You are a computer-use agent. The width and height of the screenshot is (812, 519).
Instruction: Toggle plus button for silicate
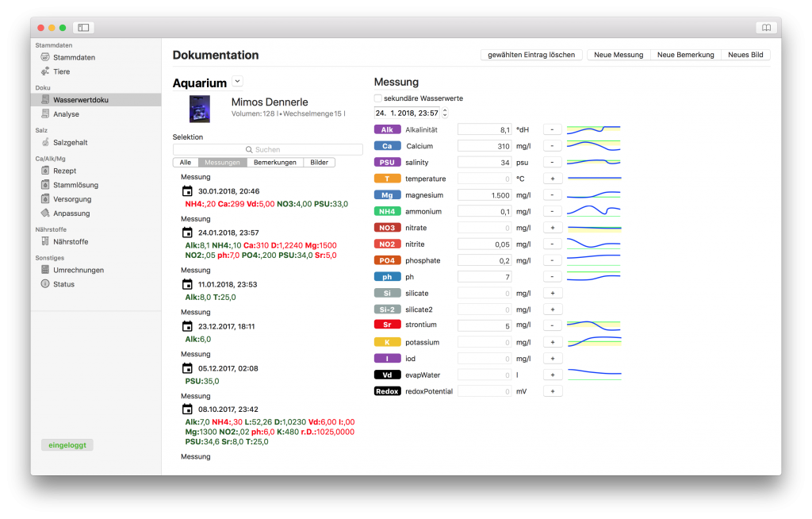tap(553, 294)
